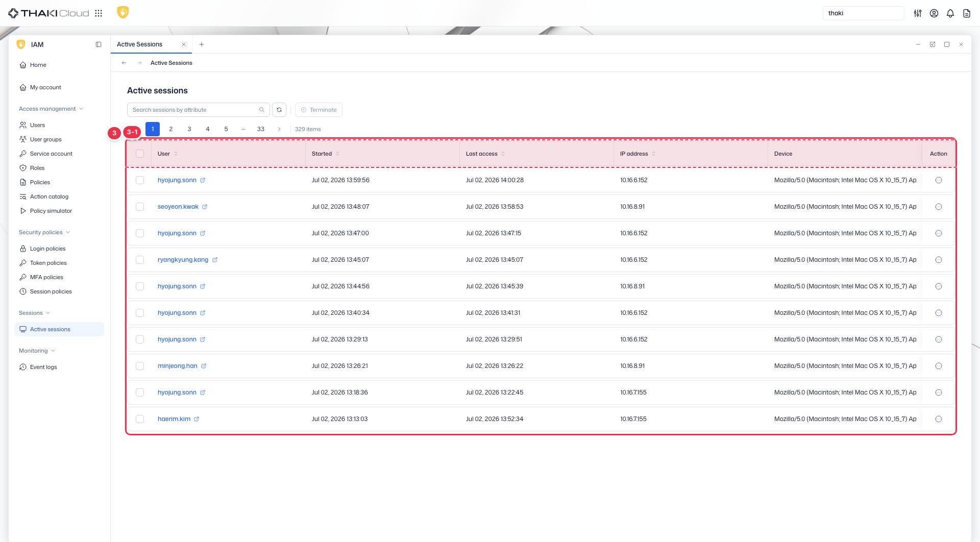
Task: Open external link icon for ryangkyung.kang
Action: click(x=215, y=260)
